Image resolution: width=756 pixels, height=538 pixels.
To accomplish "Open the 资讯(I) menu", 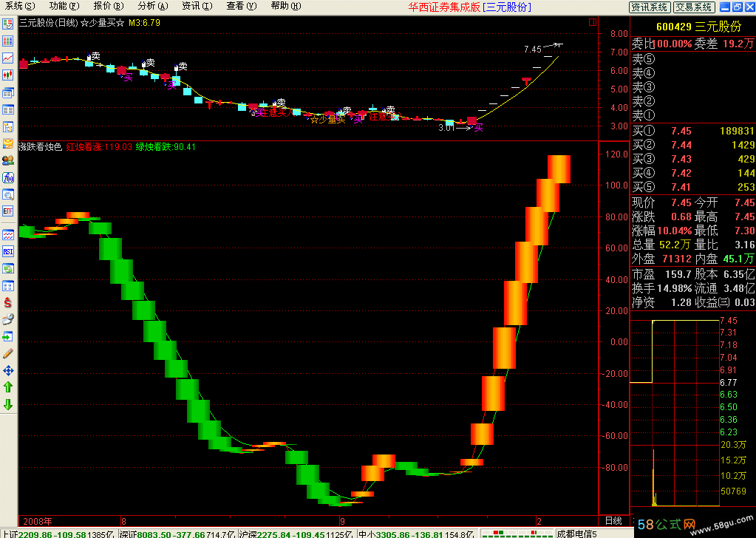I will 197,6.
